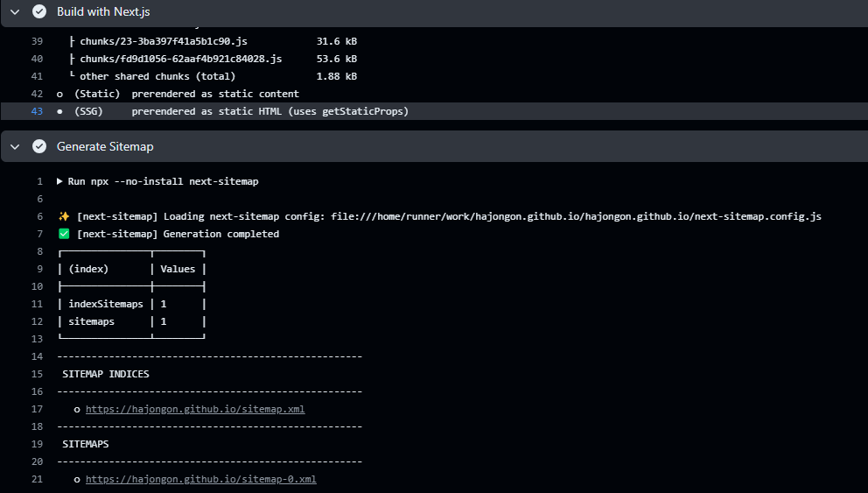Click the hollow circle icon on the Static line

click(59, 94)
